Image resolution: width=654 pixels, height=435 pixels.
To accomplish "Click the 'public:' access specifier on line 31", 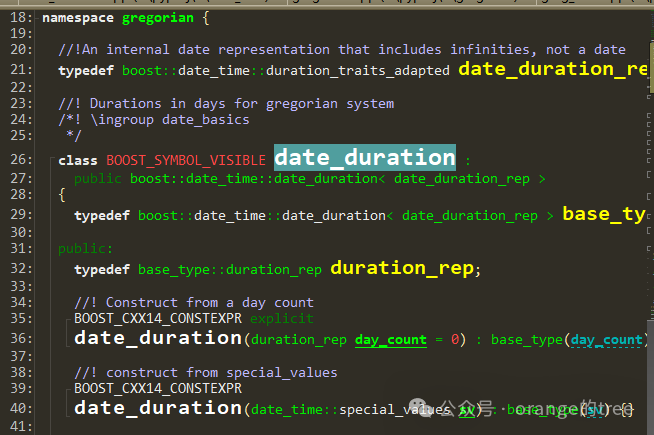I will coord(86,249).
